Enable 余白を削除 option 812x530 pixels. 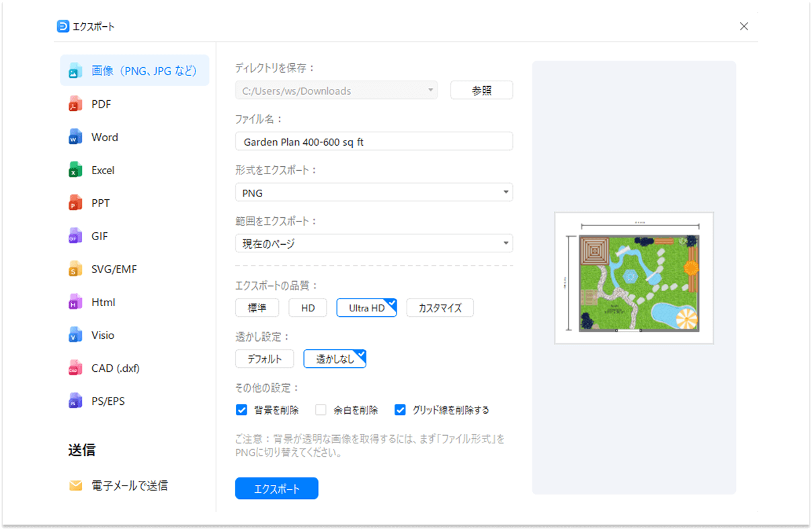pos(320,410)
